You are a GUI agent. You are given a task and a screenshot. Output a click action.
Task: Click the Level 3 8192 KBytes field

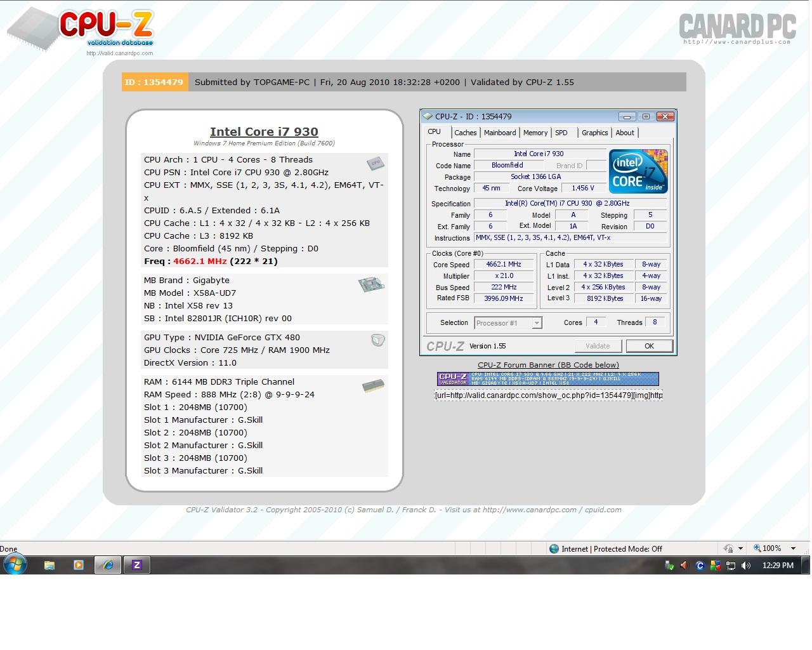pyautogui.click(x=605, y=298)
